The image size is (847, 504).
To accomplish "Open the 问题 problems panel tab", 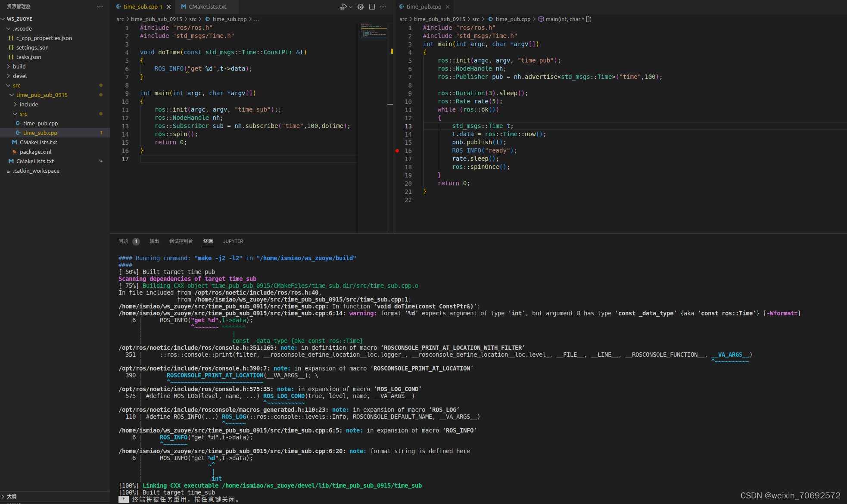I will pyautogui.click(x=123, y=241).
